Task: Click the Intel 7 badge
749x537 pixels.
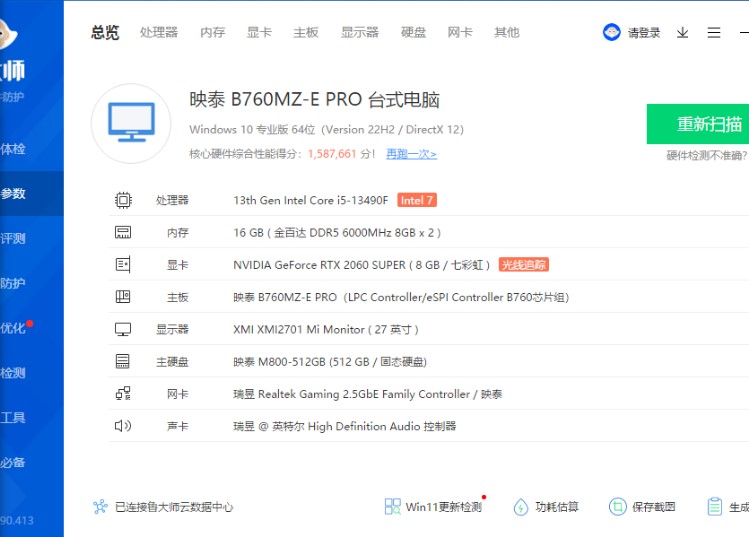Action: (x=417, y=200)
